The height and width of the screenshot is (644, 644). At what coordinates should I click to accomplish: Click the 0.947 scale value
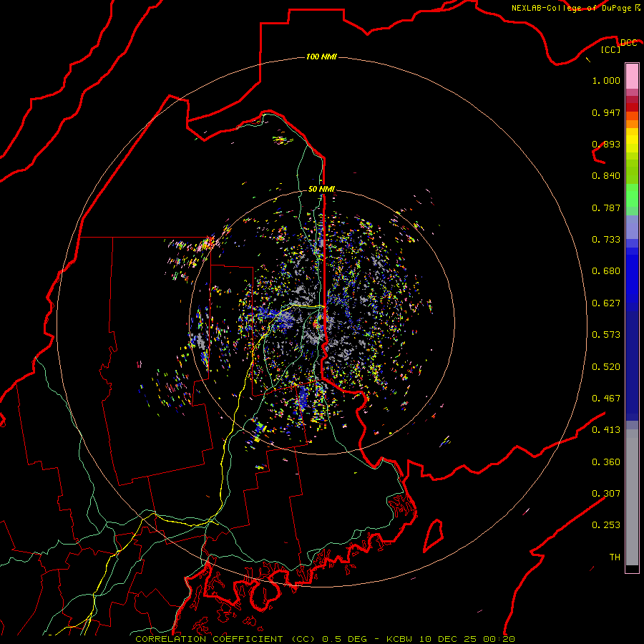pos(606,112)
